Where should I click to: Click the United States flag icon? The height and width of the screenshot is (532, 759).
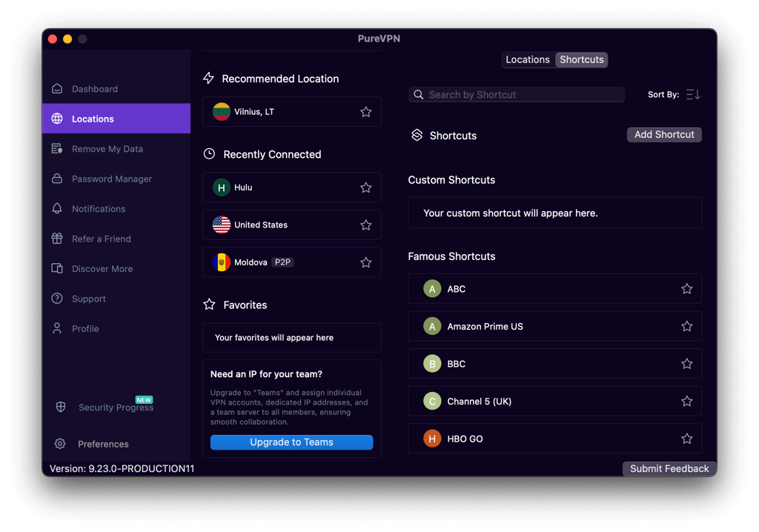click(221, 225)
